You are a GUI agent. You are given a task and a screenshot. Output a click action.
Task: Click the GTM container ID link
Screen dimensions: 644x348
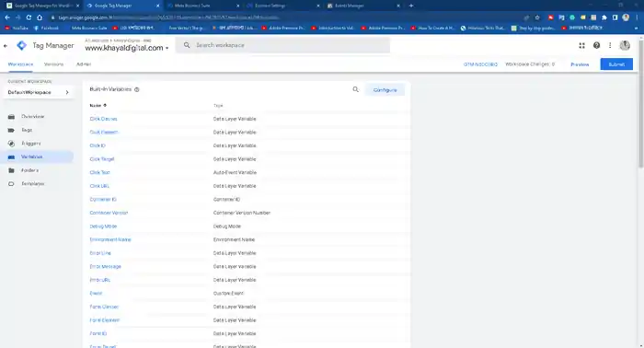[480, 64]
